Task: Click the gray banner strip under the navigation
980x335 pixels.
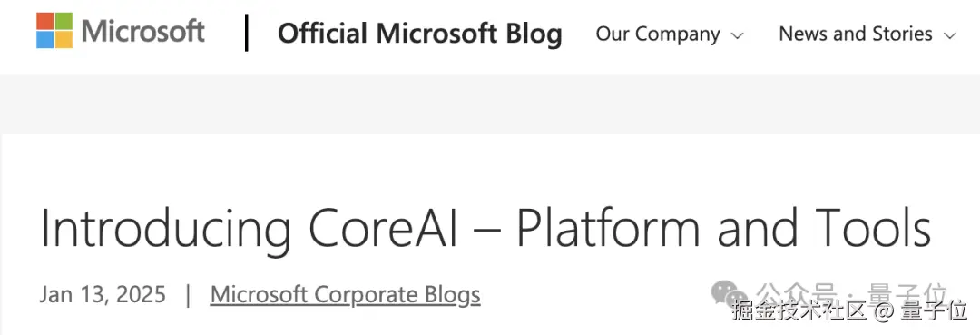Action: pyautogui.click(x=490, y=103)
